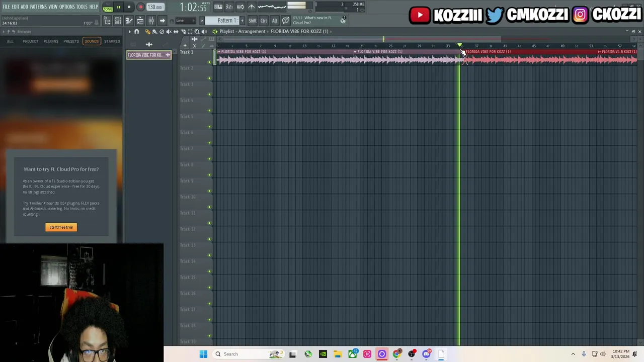
Task: Toggle playlist magnet snap icon
Action: (x=136, y=32)
